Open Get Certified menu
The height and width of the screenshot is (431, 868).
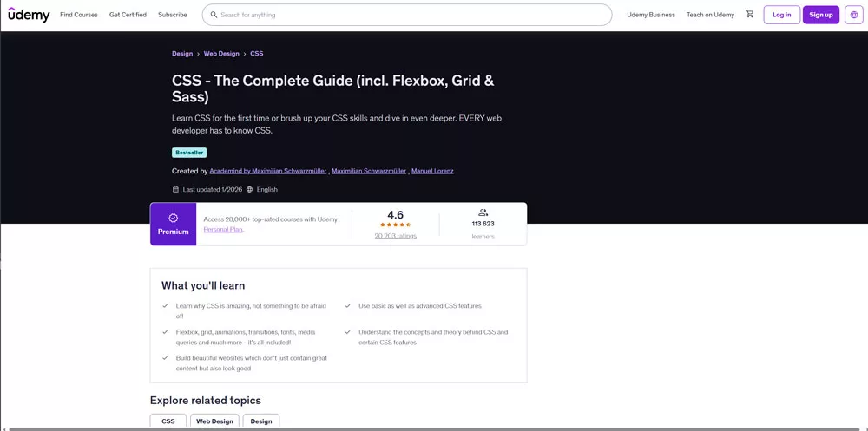click(128, 15)
